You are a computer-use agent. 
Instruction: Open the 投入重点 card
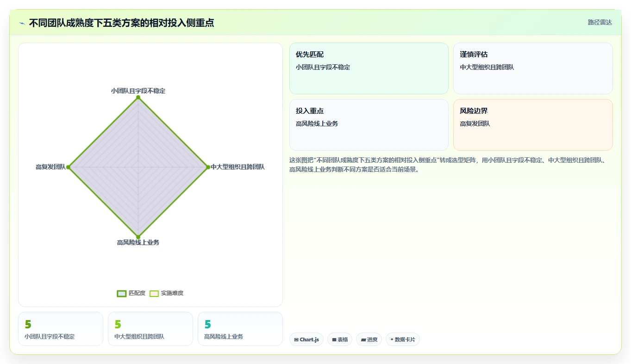tap(369, 125)
